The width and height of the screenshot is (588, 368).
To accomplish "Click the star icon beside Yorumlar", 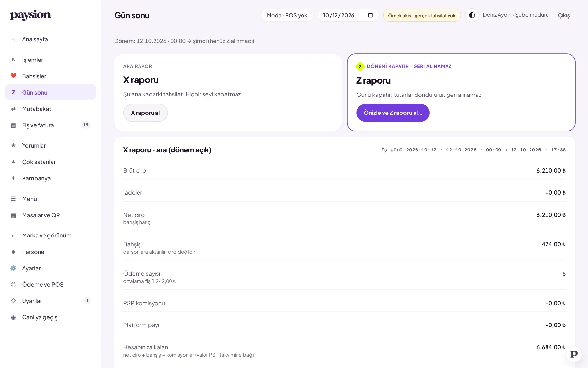I will click(x=13, y=145).
